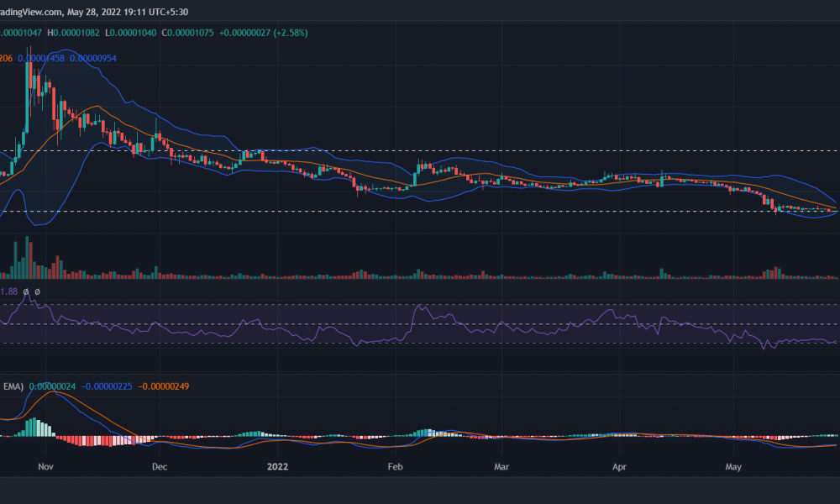This screenshot has width=840, height=504.
Task: Click the timestamp "May 28, 2022 19:11 UTC+5:30"
Action: (x=128, y=12)
